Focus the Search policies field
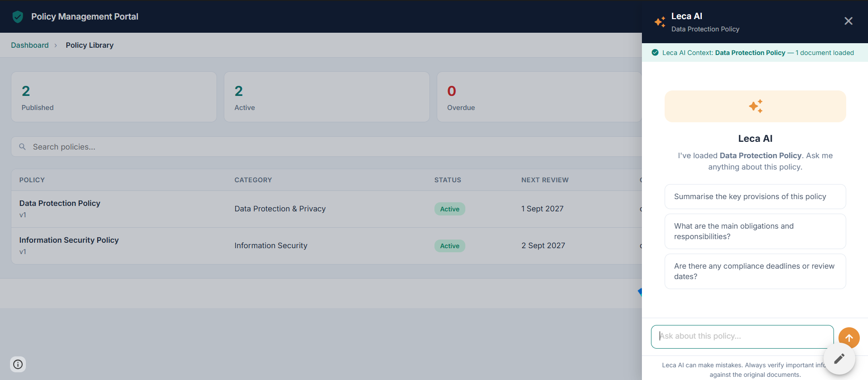The height and width of the screenshot is (380, 868). (x=326, y=147)
